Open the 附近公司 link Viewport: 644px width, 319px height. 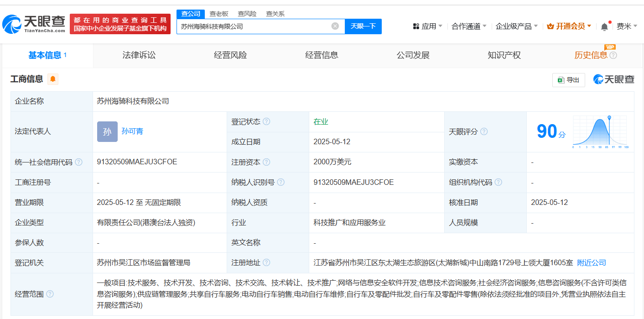click(592, 263)
